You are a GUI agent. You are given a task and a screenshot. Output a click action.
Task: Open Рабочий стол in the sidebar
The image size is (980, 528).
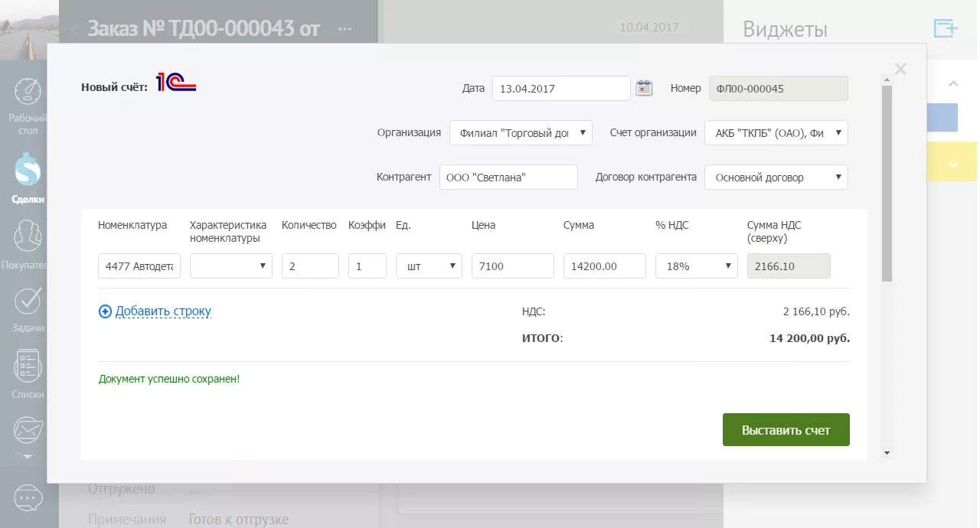(x=28, y=106)
